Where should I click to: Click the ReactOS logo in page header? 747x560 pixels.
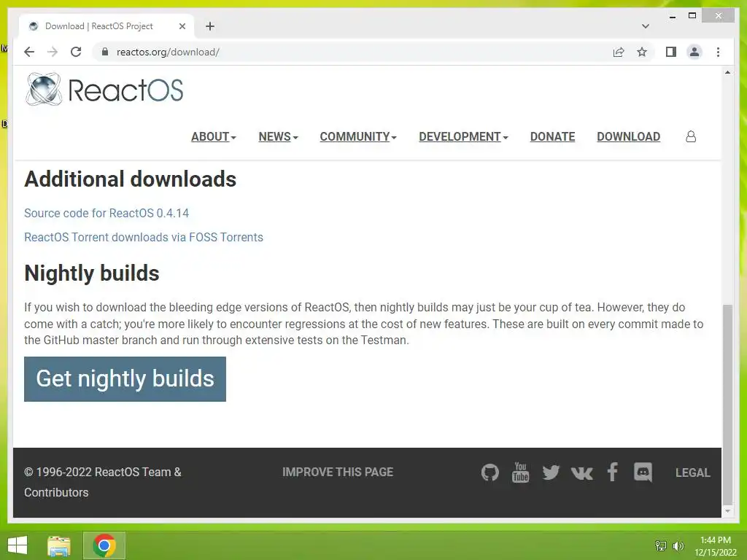104,89
